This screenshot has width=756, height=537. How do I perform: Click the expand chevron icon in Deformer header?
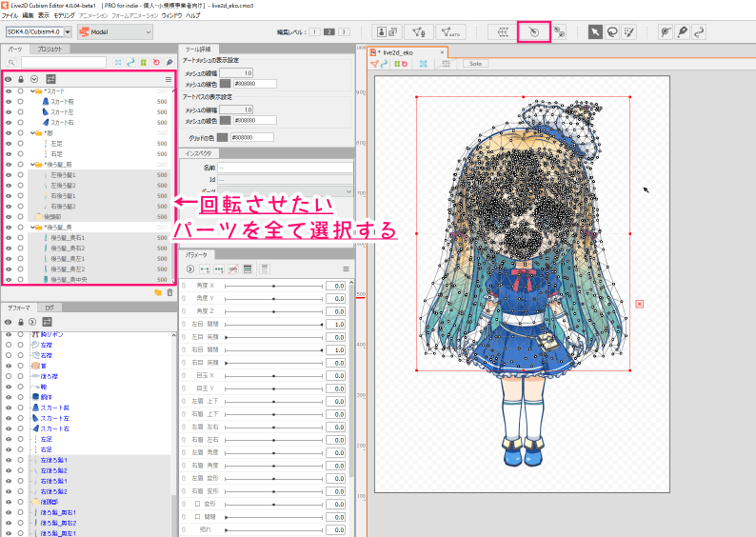point(32,322)
